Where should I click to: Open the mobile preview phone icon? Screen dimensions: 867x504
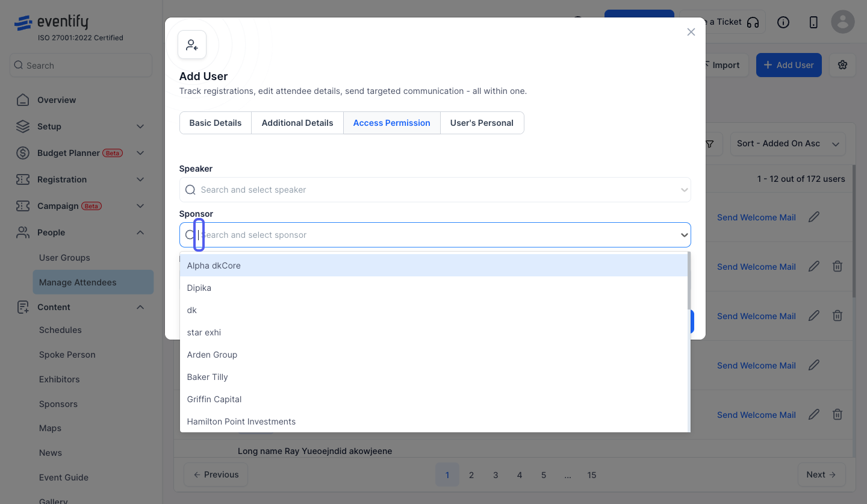point(813,22)
